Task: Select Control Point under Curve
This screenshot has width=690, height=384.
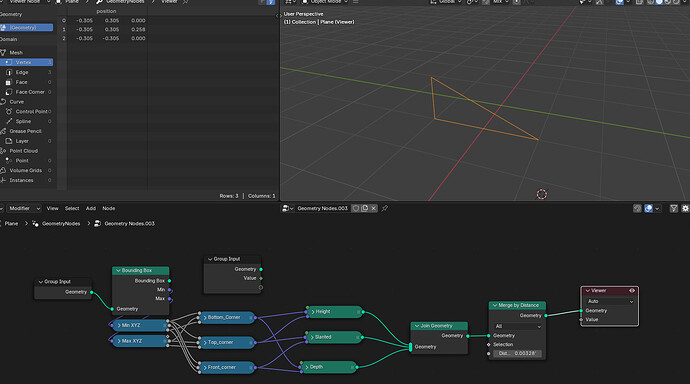Action: pyautogui.click(x=26, y=112)
